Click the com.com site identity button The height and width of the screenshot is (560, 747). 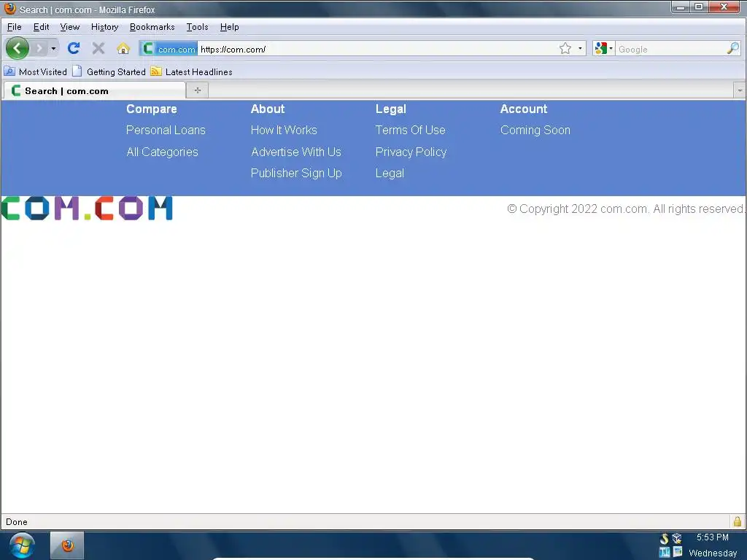tap(169, 49)
